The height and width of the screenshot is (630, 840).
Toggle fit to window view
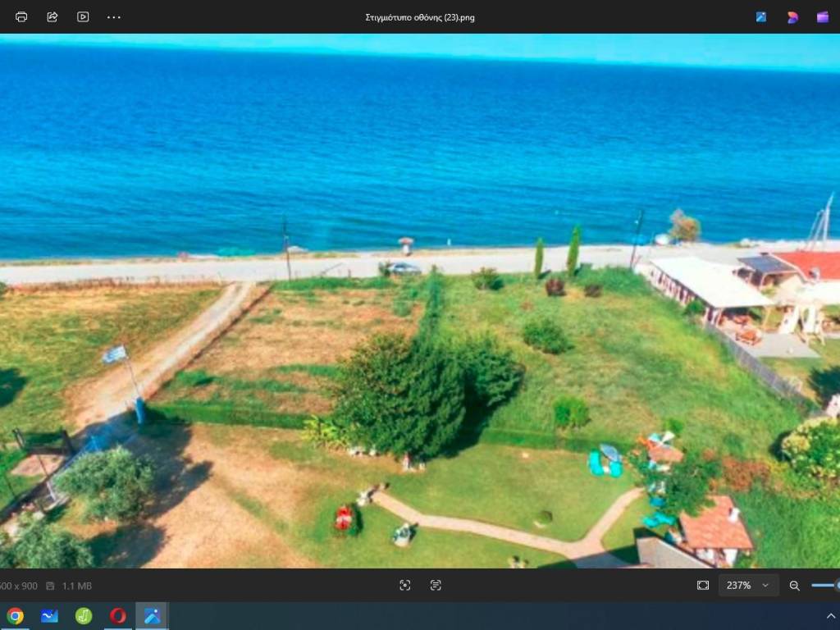(703, 585)
